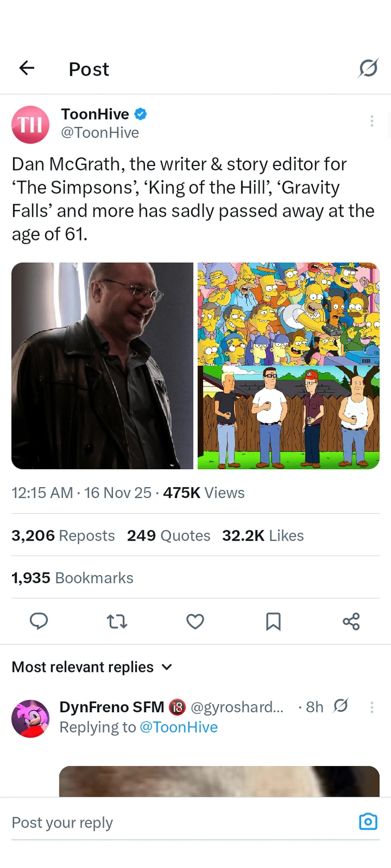Change sorting via Most relevant replies chevron
391x868 pixels.
pyautogui.click(x=167, y=667)
